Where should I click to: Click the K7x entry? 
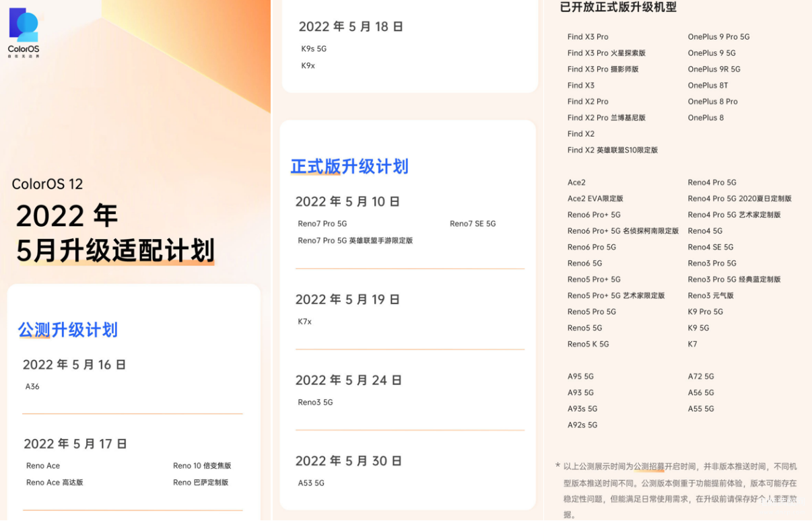[x=304, y=322]
